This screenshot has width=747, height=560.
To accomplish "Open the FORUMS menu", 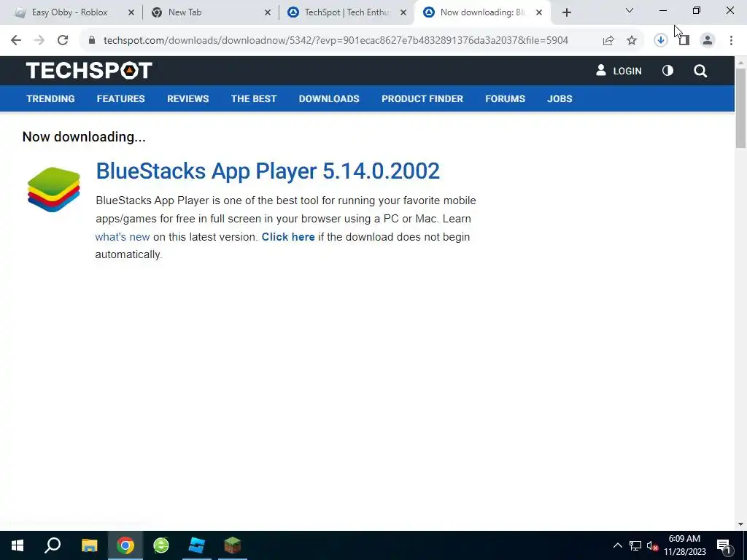I will tap(505, 98).
